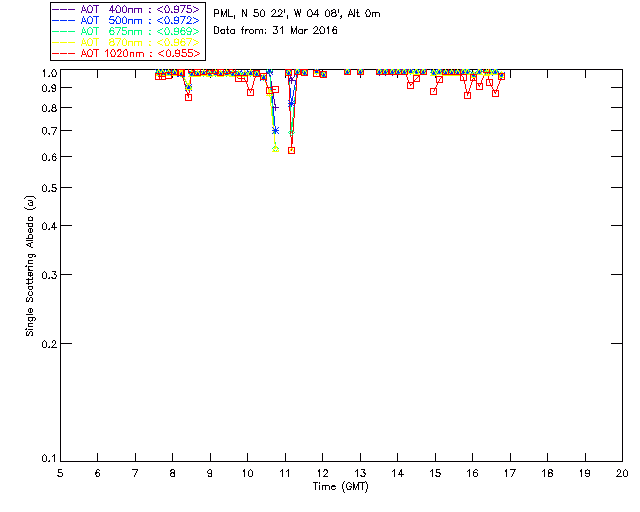The image size is (640, 512).
Task: Click the y-axis tick label 0.8
Action: (49, 108)
